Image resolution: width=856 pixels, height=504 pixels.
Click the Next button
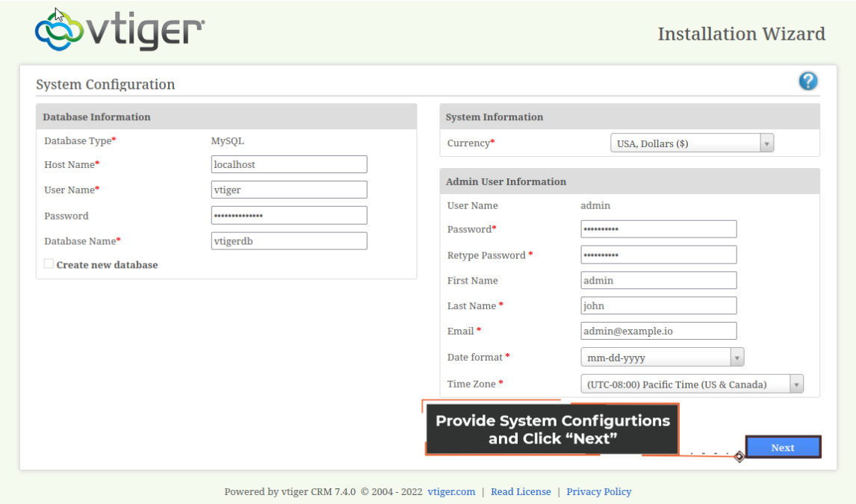click(783, 447)
